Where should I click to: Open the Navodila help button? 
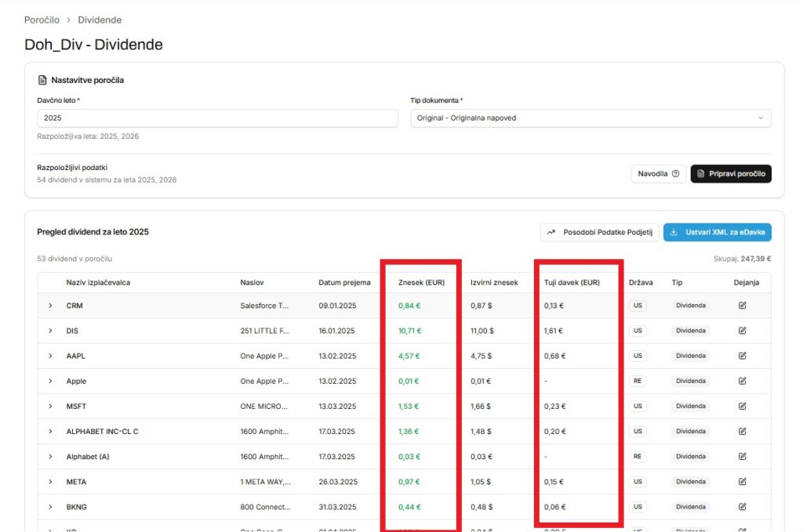coord(658,174)
